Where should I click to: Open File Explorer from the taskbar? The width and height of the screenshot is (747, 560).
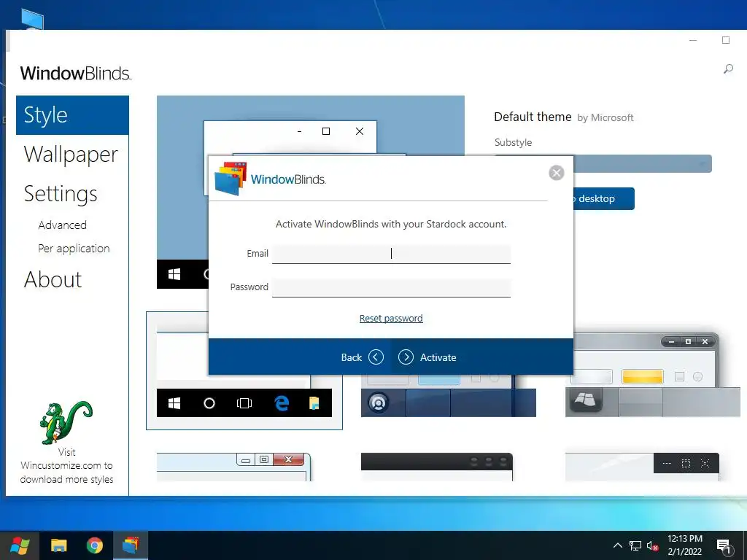59,545
